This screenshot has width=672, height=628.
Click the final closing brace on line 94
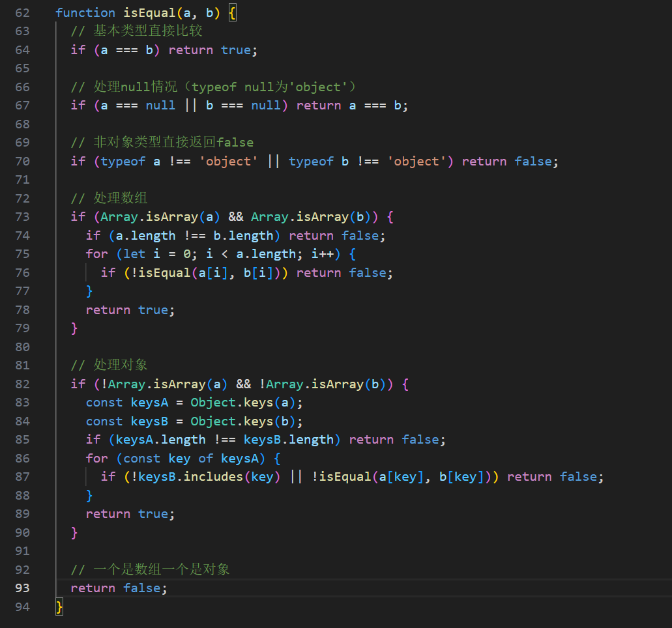pyautogui.click(x=59, y=607)
